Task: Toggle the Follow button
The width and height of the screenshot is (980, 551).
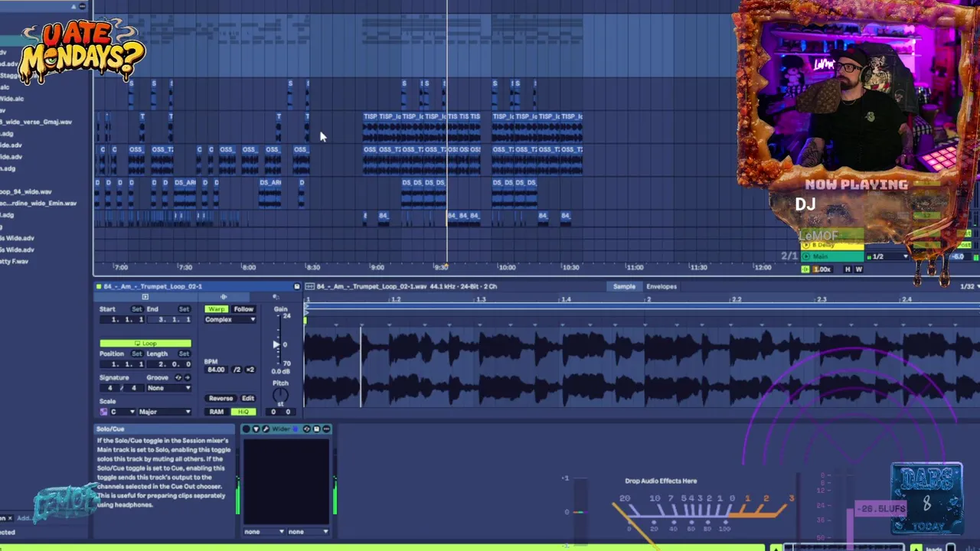Action: [243, 309]
